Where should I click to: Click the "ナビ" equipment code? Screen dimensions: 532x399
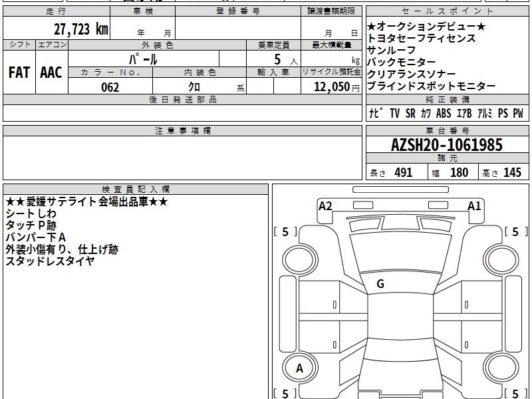click(x=376, y=113)
